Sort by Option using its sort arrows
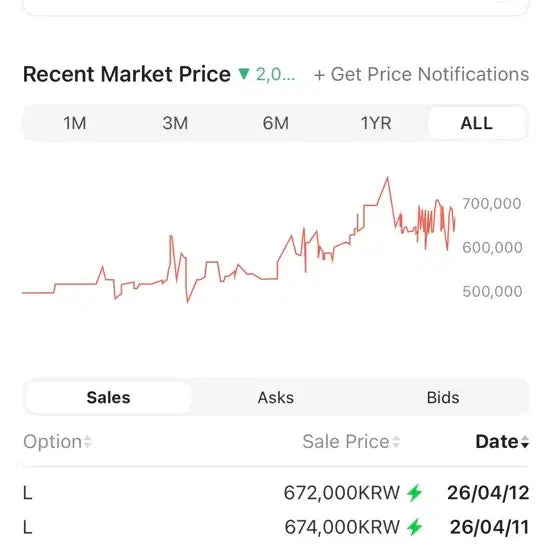 (x=88, y=441)
